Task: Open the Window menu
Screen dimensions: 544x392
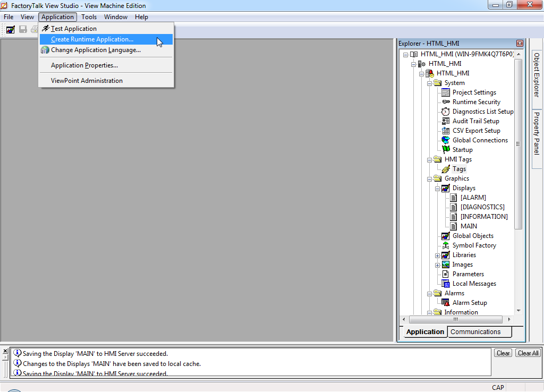Action: click(115, 16)
